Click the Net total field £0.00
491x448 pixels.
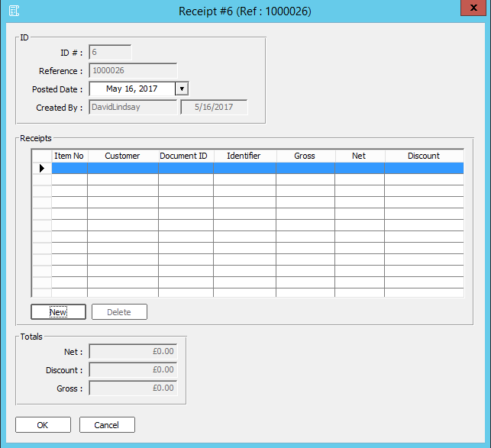click(133, 351)
